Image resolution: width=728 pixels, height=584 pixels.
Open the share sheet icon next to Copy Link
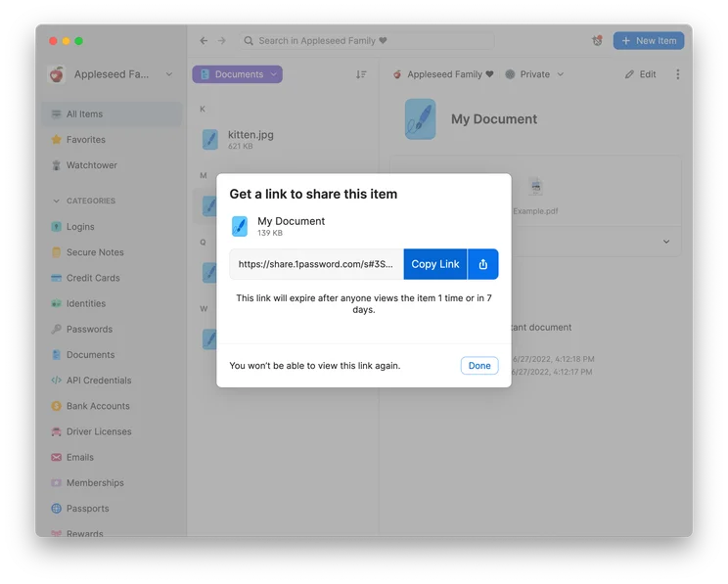pos(482,264)
